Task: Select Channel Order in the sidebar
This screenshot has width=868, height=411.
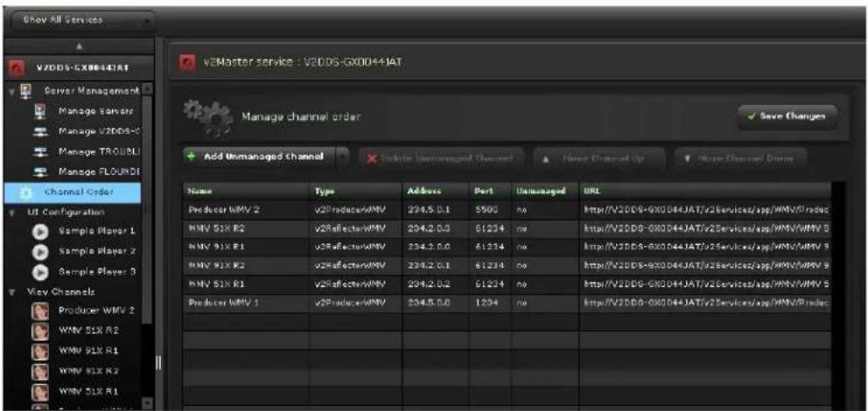Action: coord(73,192)
